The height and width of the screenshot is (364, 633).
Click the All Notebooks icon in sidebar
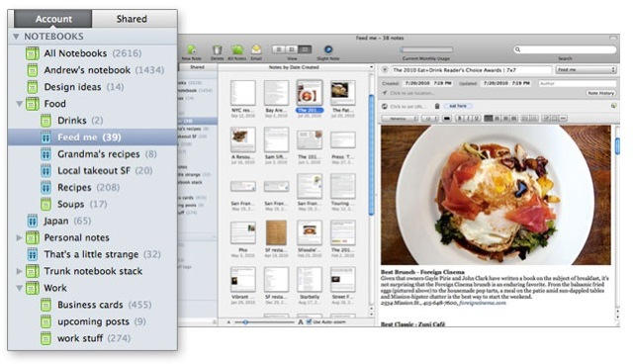pos(33,53)
